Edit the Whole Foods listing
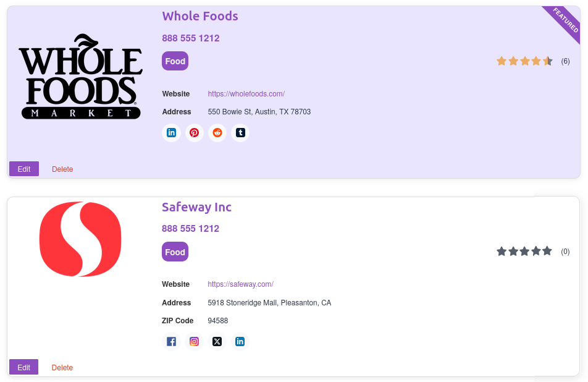Screen dimensions: 588x382 click(x=24, y=169)
